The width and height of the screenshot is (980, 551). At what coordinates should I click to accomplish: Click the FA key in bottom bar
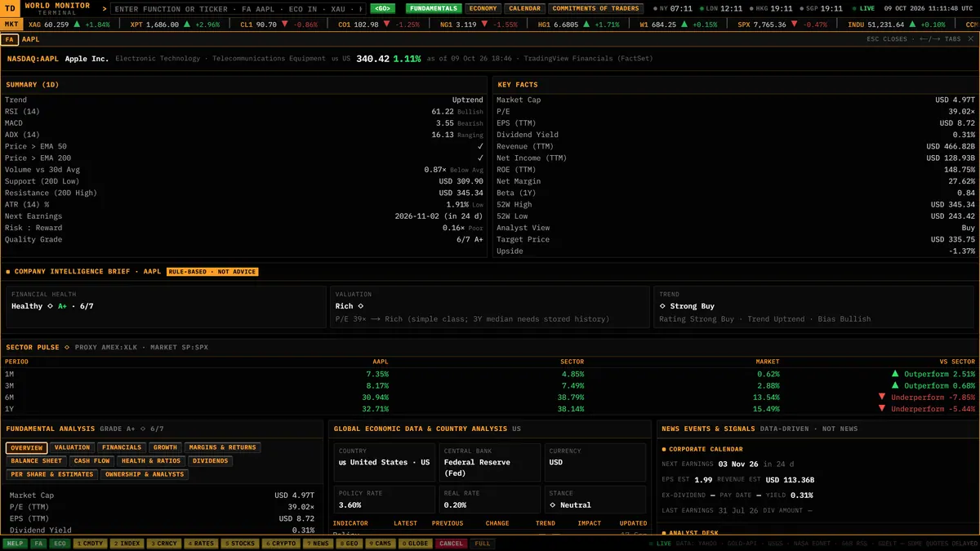click(x=38, y=544)
